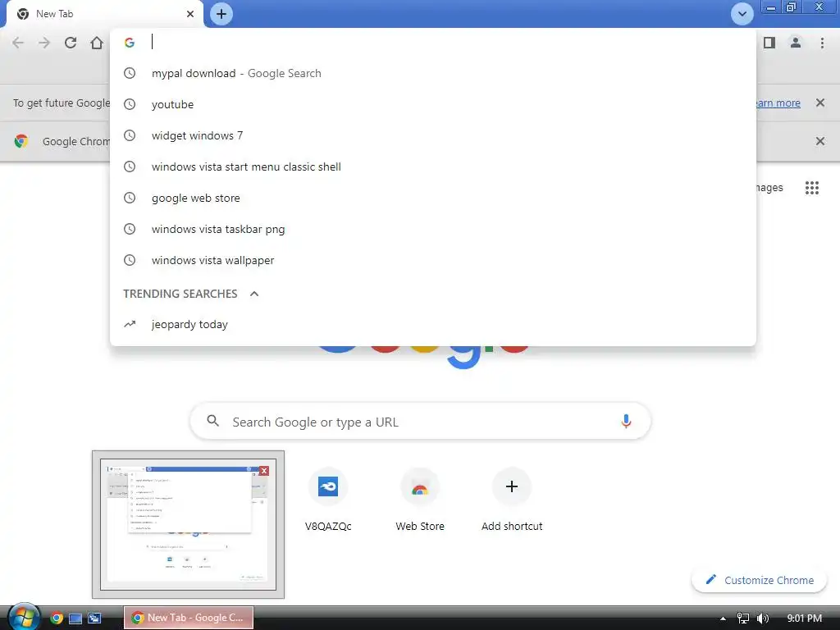The image size is (840, 630).
Task: Click clock icon beside 'youtube' suggestion
Action: click(x=130, y=104)
